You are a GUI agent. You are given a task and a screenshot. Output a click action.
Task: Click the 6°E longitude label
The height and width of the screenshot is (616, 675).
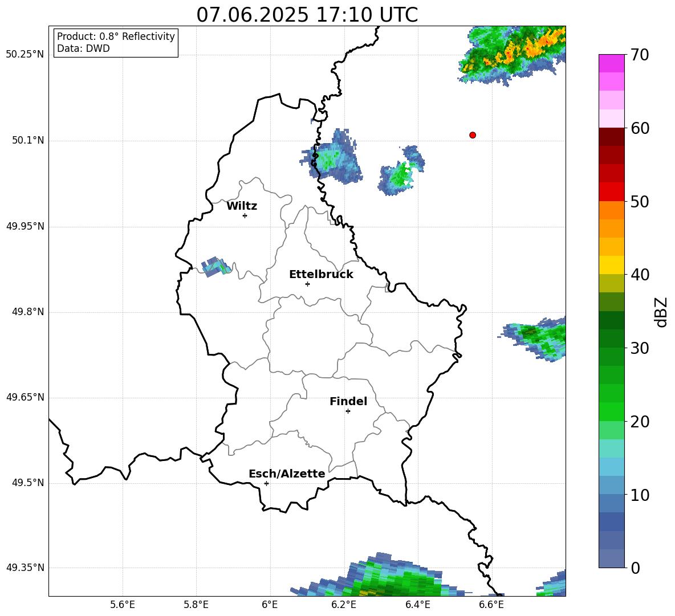pos(270,605)
